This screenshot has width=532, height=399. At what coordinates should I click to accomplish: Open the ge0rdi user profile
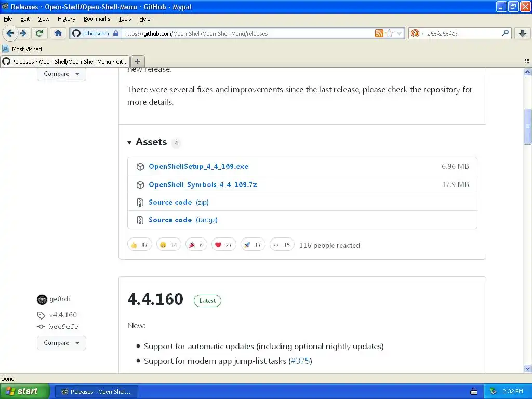[60, 299]
